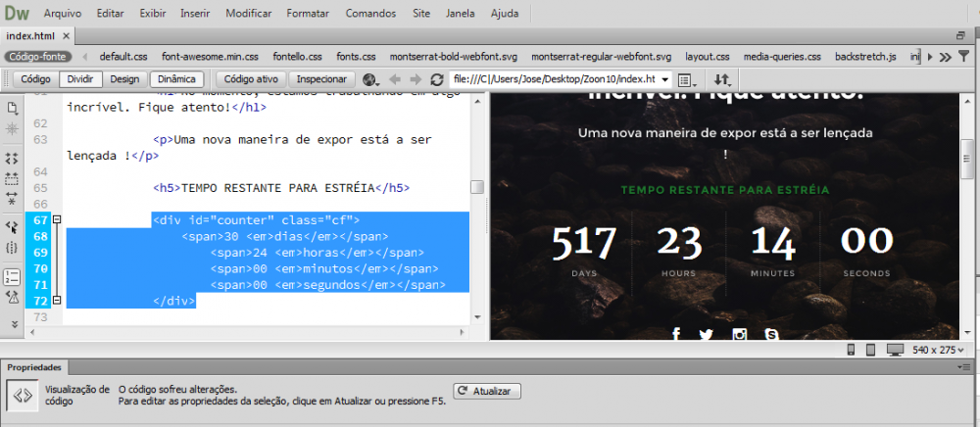Switch to Design view
Viewport: 980px width, 427px height.
pyautogui.click(x=124, y=79)
